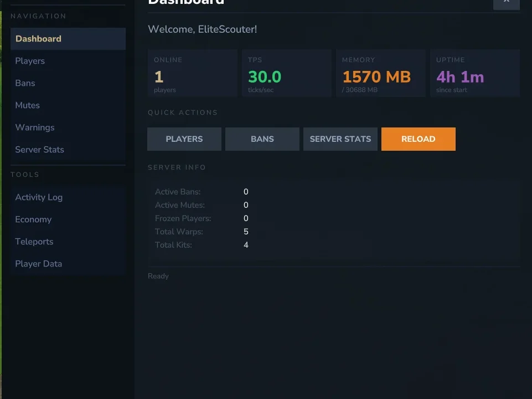Close the dashboard panel with X
The image size is (532, 399).
pyautogui.click(x=506, y=3)
